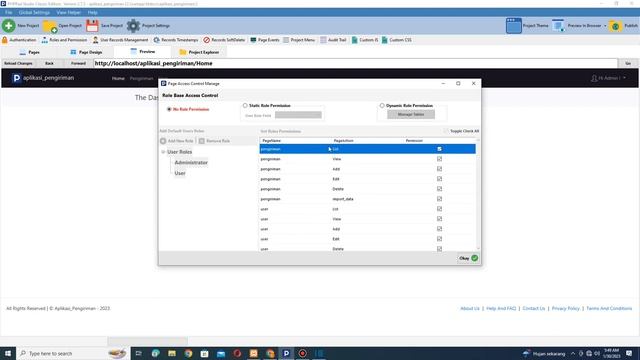Image resolution: width=640 pixels, height=360 pixels.
Task: Toggle permission for pengiriman View row
Action: tap(439, 159)
